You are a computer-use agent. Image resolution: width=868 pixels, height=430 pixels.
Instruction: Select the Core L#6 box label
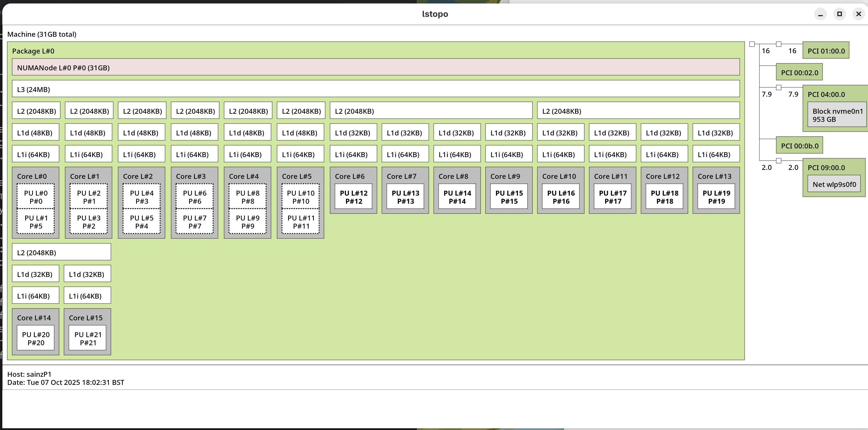(349, 176)
